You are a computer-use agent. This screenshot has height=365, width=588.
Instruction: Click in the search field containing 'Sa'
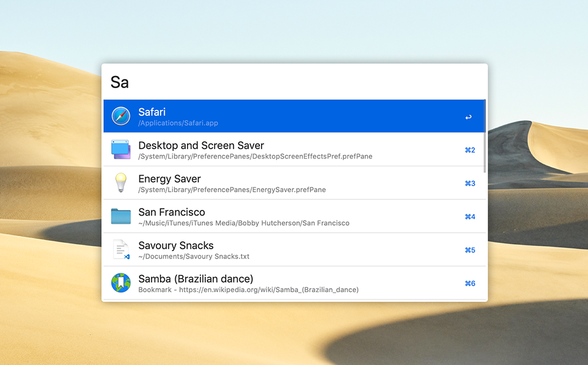[x=295, y=82]
